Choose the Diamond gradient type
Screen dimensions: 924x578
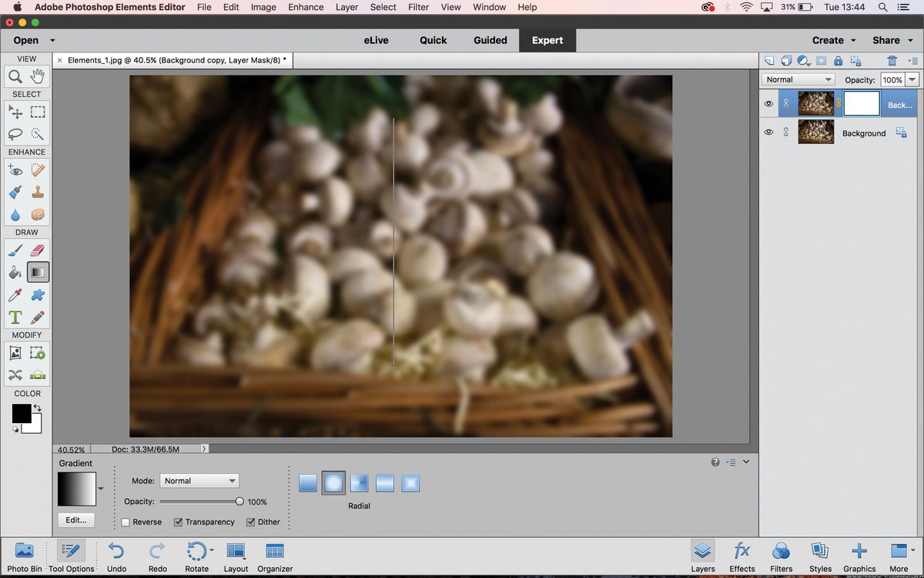pyautogui.click(x=410, y=483)
